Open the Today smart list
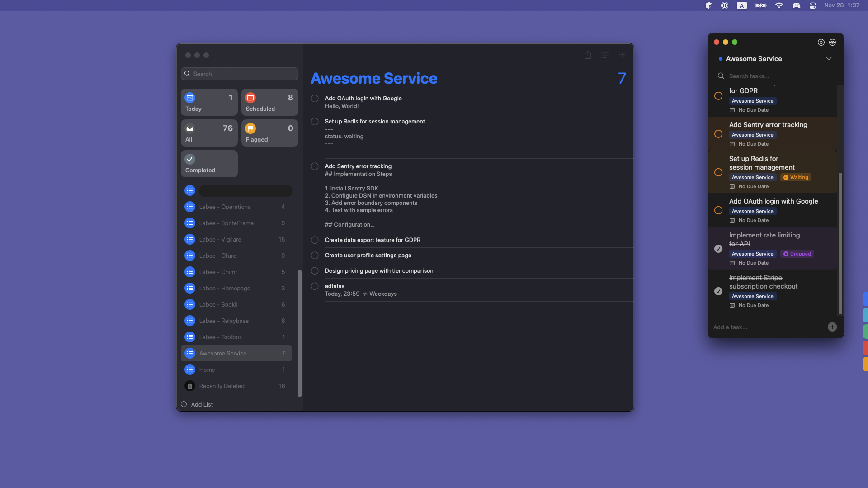This screenshot has height=488, width=868. pyautogui.click(x=208, y=102)
